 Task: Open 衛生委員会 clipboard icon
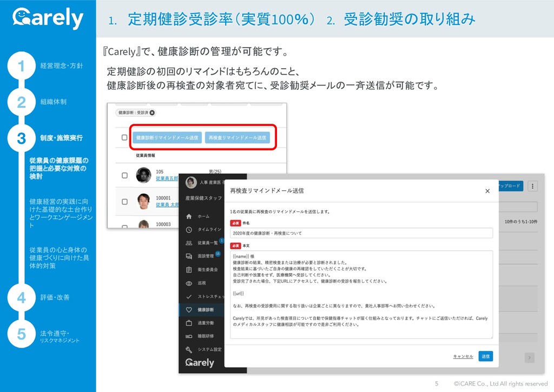tap(189, 270)
